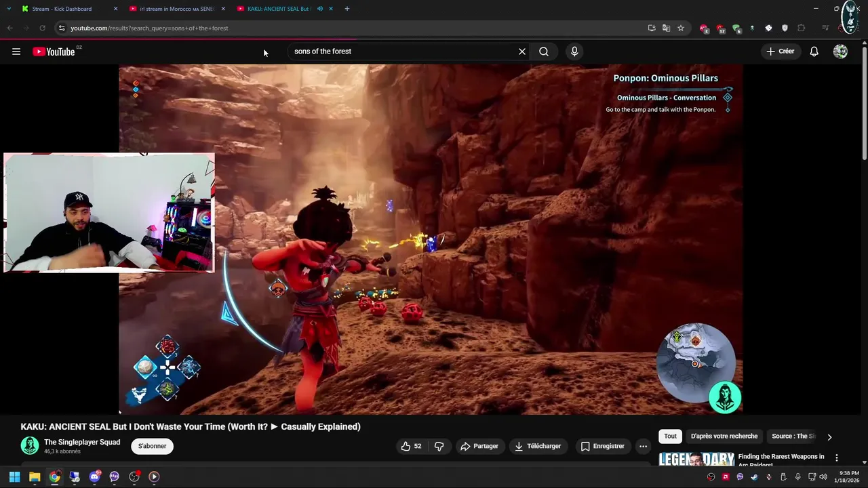Image resolution: width=868 pixels, height=488 pixels.
Task: Download the video with Télécharger
Action: point(538,446)
